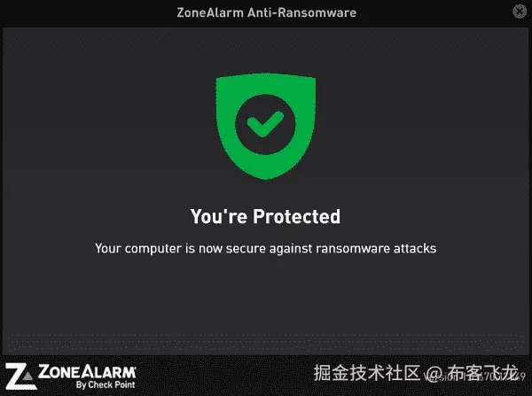Click the "By Check Point" text
The image size is (532, 396).
[106, 384]
